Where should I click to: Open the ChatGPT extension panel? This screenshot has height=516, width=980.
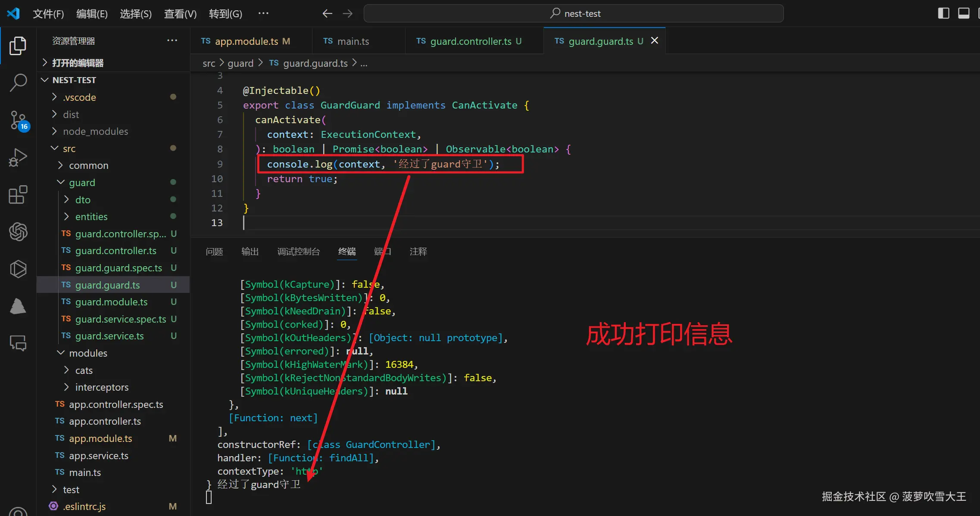tap(18, 232)
